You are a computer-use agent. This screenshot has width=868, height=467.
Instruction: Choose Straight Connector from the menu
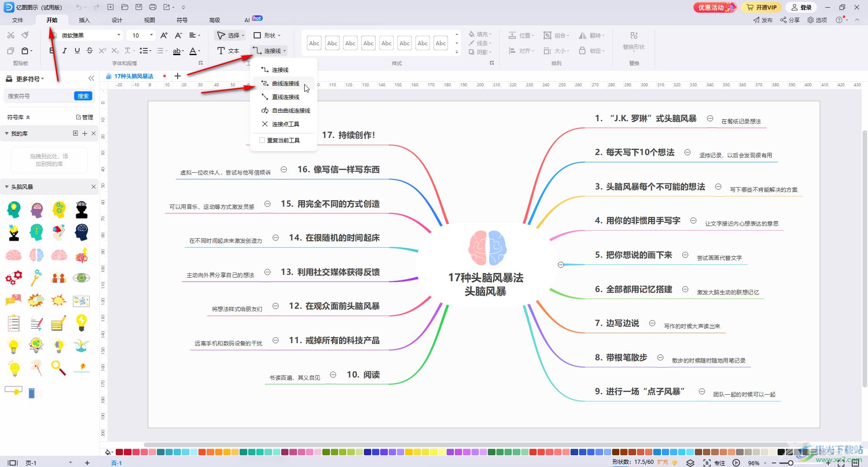pos(284,97)
